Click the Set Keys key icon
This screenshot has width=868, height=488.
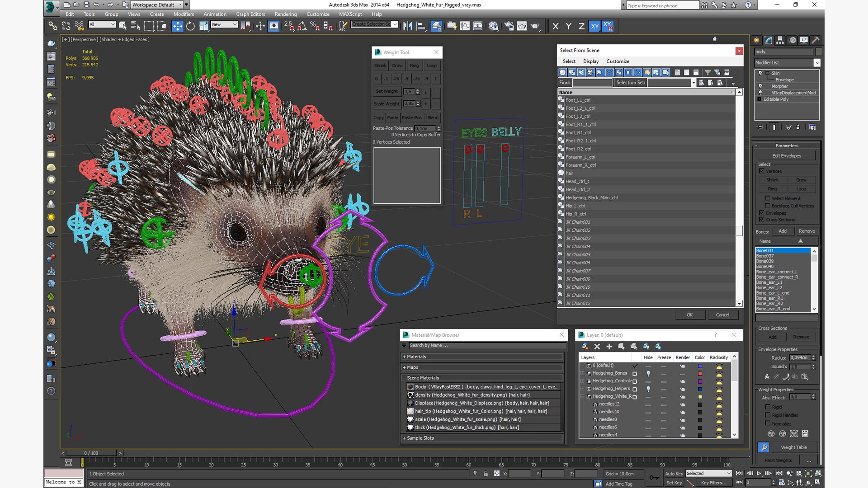click(x=654, y=478)
